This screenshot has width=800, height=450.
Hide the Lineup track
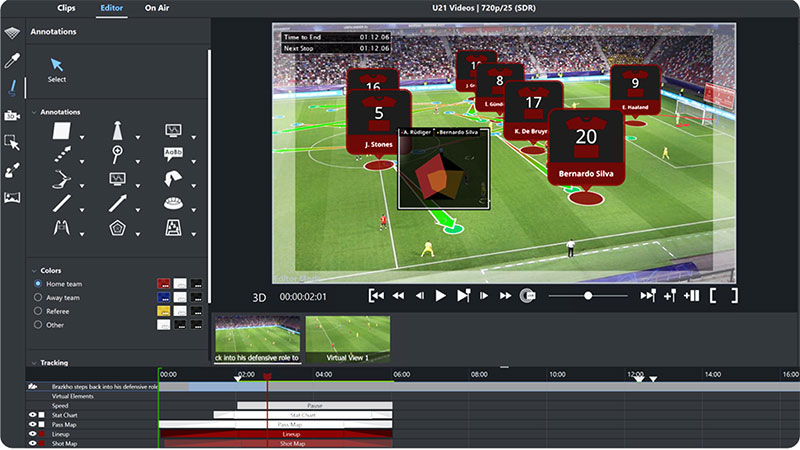[x=33, y=434]
